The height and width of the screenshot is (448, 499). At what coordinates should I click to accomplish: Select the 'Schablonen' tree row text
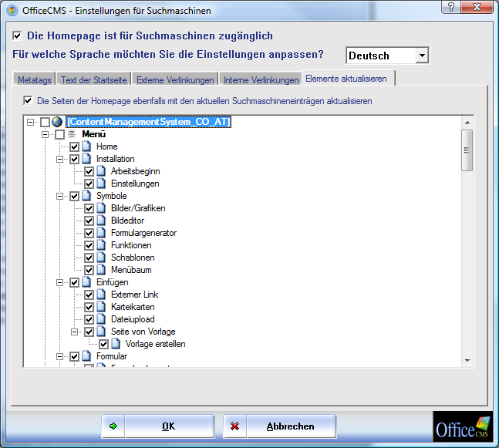coord(133,258)
